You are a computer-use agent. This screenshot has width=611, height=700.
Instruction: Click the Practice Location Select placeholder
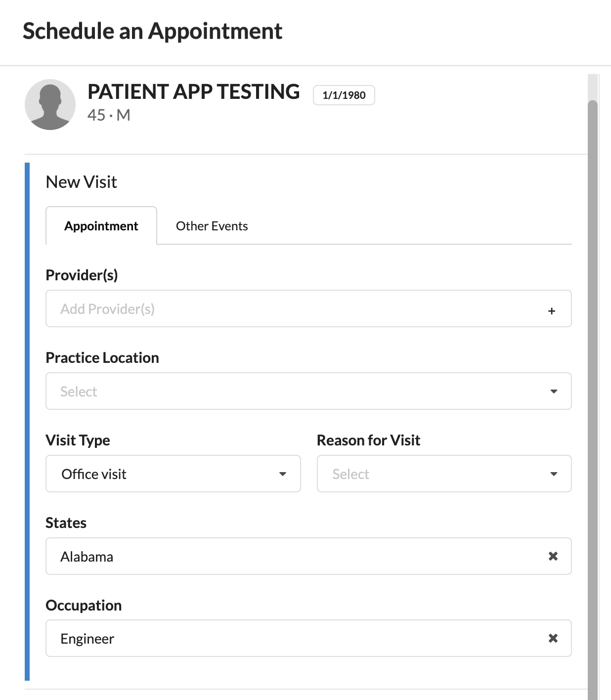(x=79, y=392)
